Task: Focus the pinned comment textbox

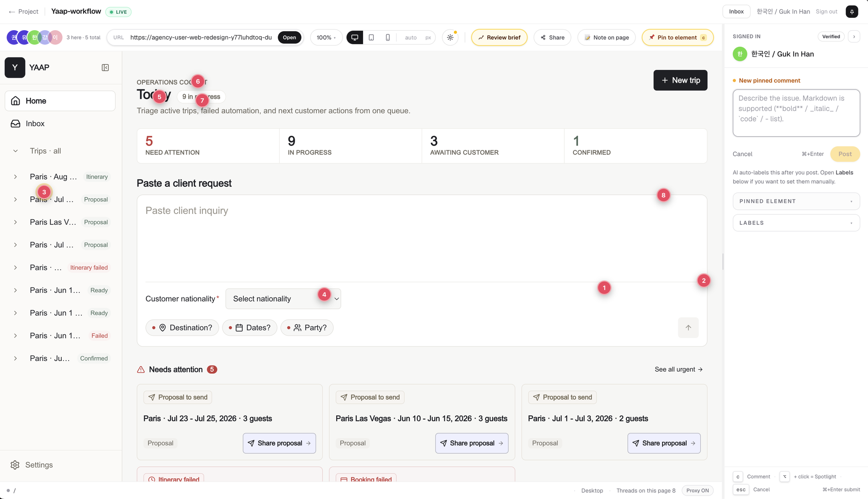Action: (796, 113)
